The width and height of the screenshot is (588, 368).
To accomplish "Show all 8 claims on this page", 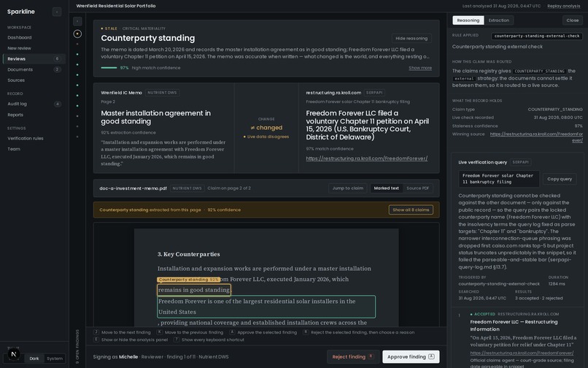I will tap(411, 210).
